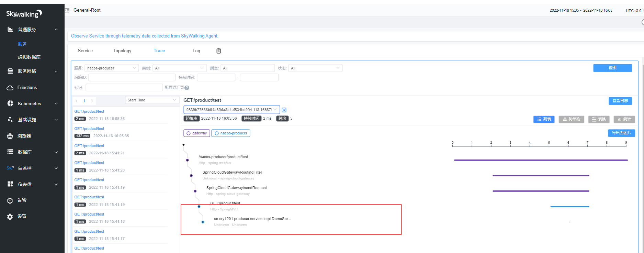Switch to 树结构 tree view

(x=572, y=119)
